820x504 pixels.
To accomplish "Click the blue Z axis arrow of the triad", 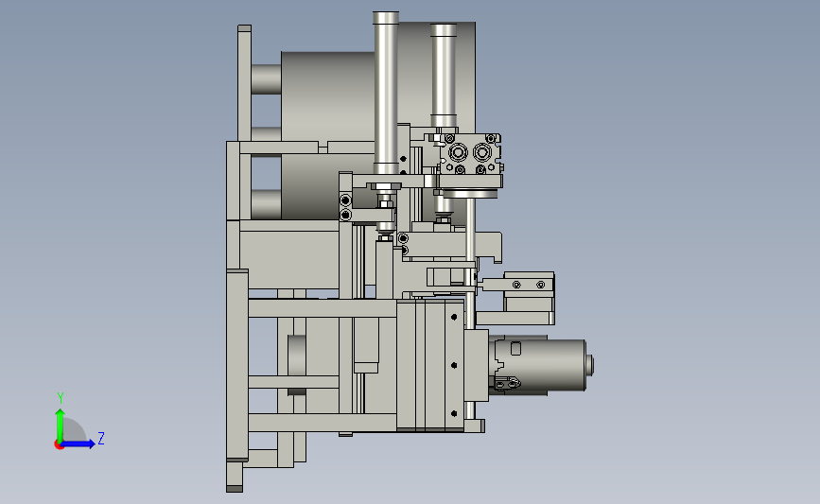I will click(78, 444).
